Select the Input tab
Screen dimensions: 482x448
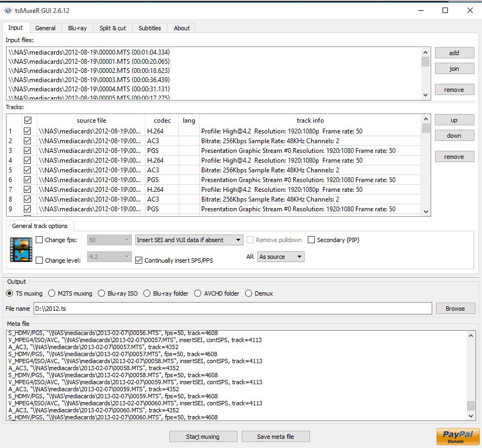(15, 28)
